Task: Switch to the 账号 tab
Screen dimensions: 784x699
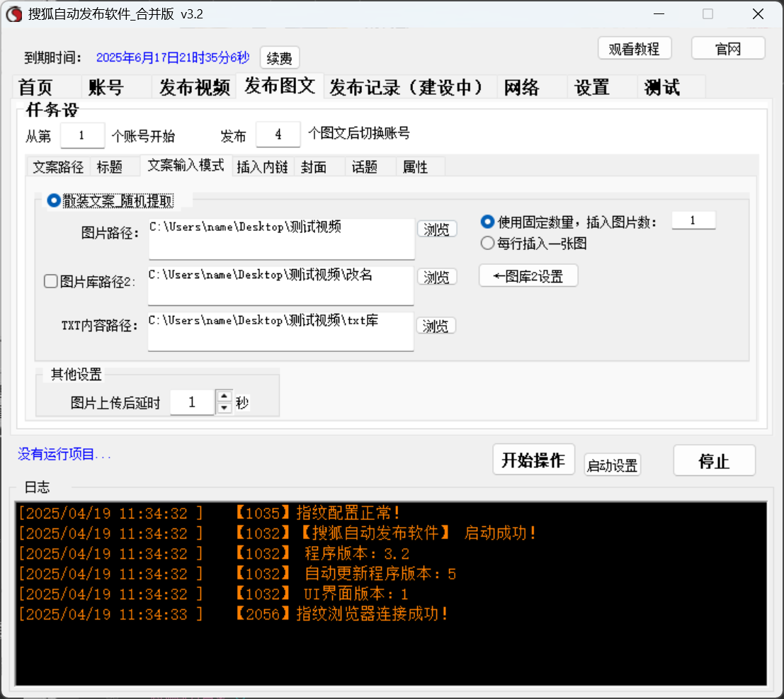Action: (x=116, y=87)
